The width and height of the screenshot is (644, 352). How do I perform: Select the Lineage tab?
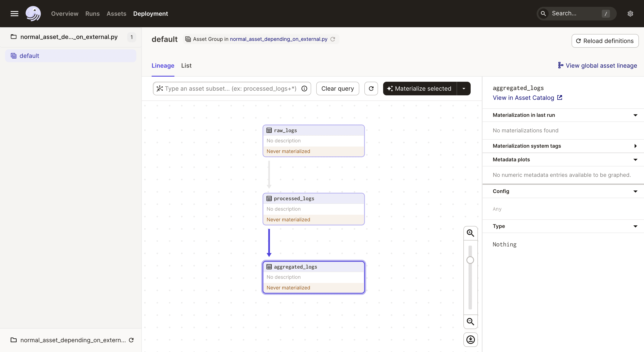(x=163, y=66)
